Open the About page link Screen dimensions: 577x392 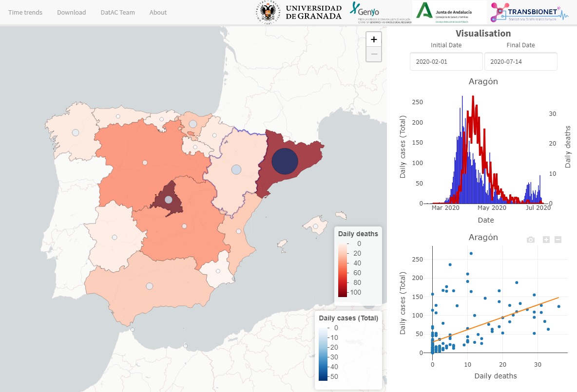pos(158,13)
